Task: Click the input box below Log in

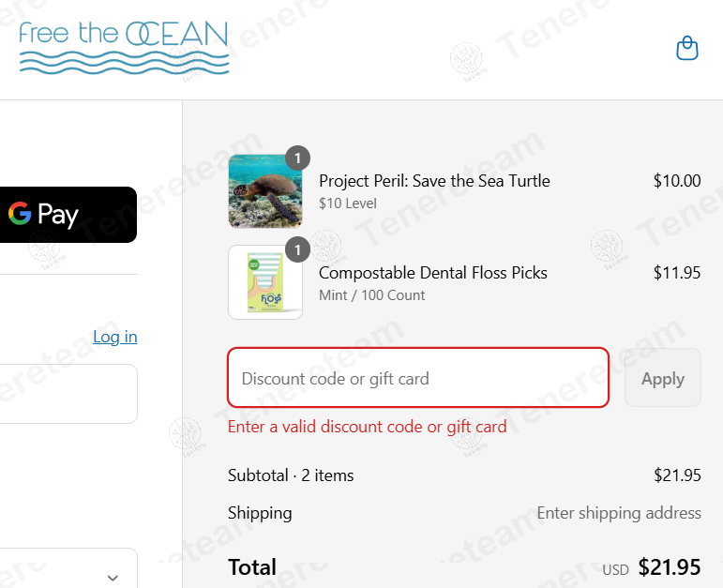Action: (66, 394)
